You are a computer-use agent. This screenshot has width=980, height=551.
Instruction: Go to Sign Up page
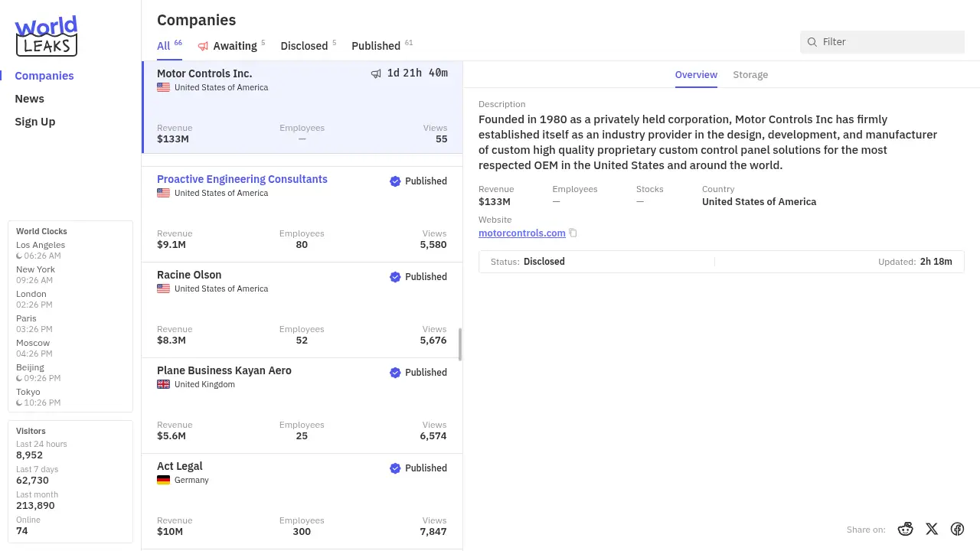pyautogui.click(x=34, y=122)
